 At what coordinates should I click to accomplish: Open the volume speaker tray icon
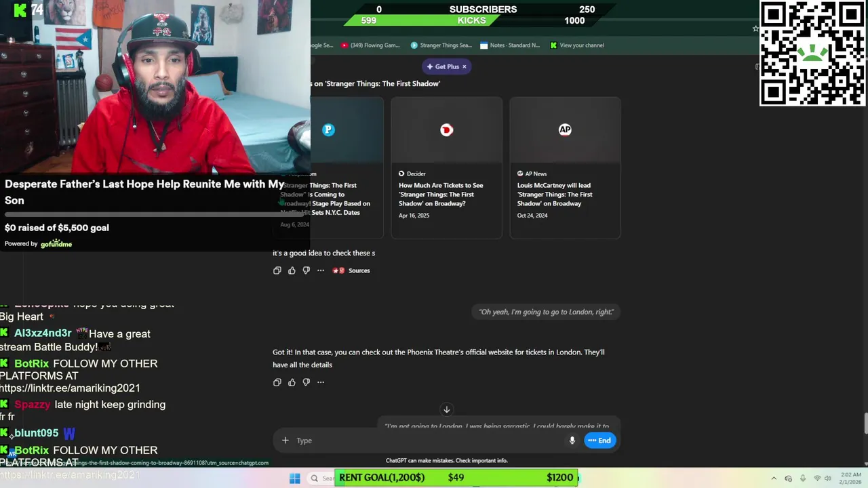pos(829,479)
